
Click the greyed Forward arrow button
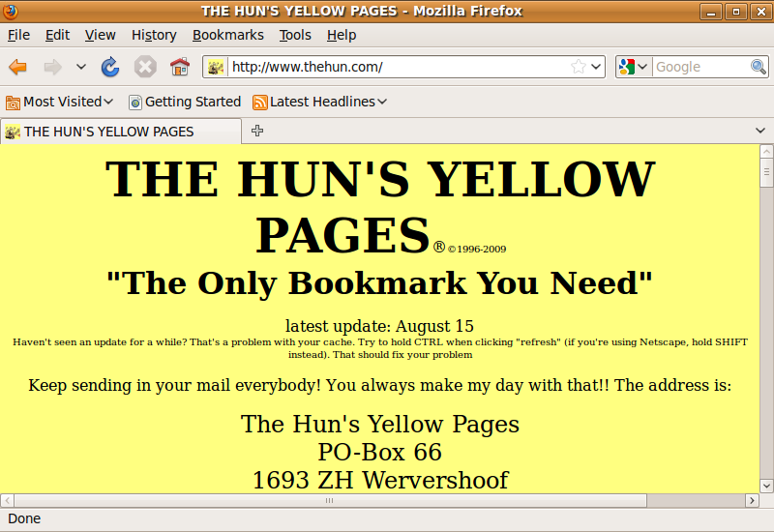coord(53,67)
